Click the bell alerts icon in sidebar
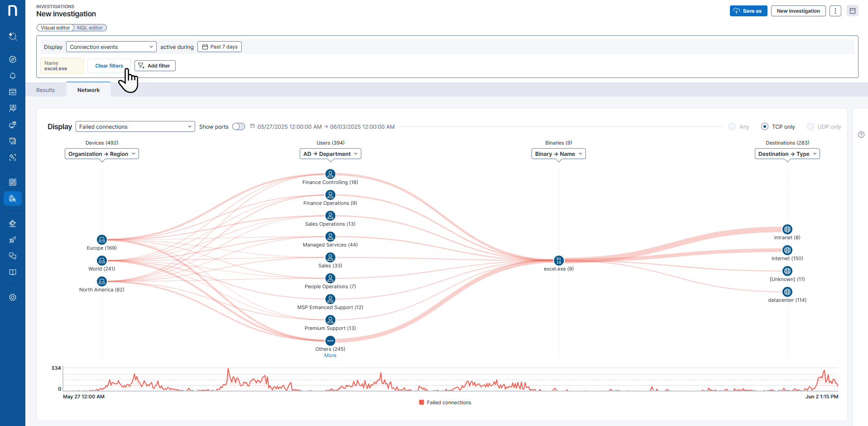Screen dimensions: 868x426 tap(13, 76)
